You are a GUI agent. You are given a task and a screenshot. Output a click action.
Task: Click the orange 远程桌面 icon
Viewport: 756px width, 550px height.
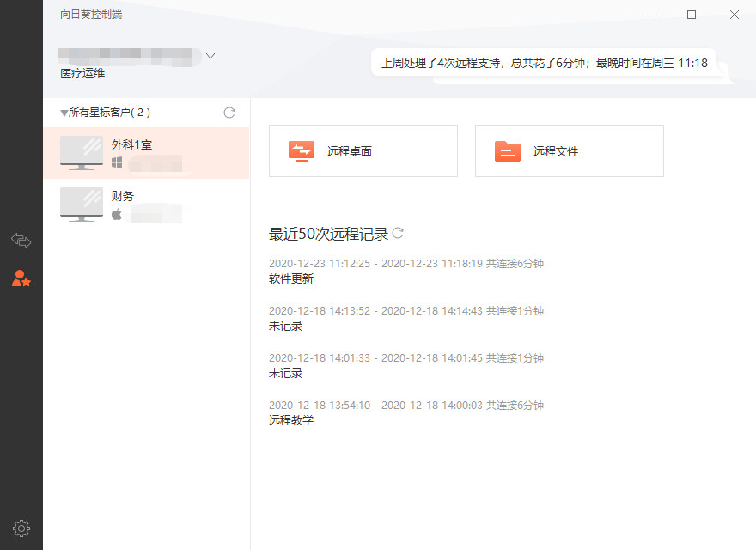point(302,151)
